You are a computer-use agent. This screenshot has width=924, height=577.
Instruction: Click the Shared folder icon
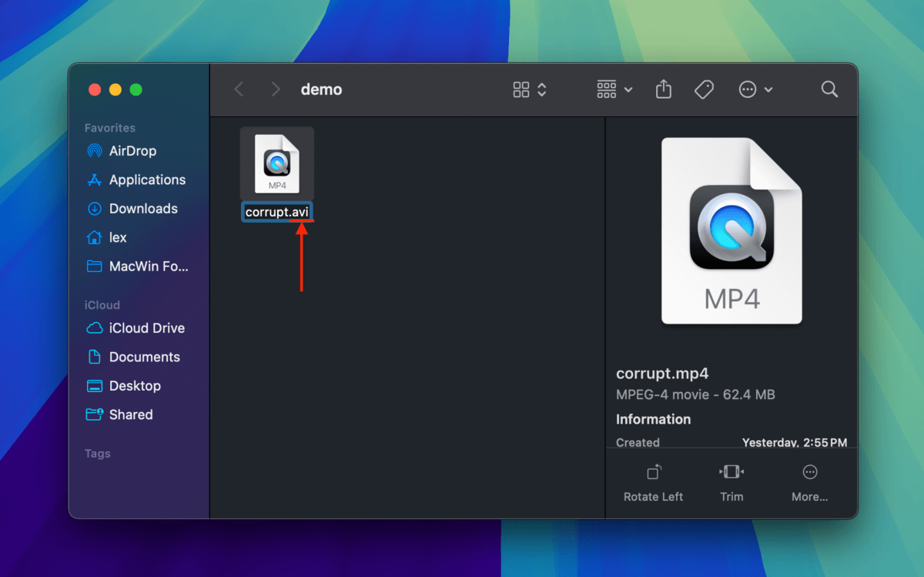coord(95,414)
